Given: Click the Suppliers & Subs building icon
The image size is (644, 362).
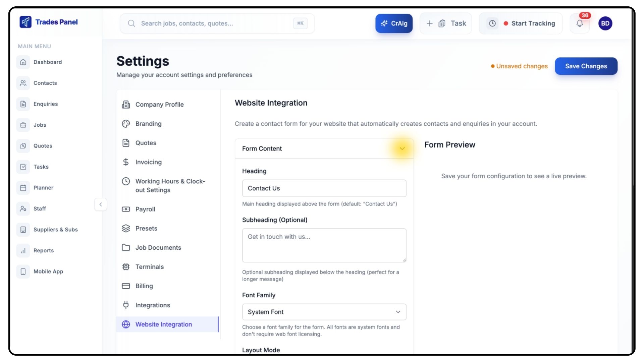Looking at the screenshot, I should [x=23, y=230].
